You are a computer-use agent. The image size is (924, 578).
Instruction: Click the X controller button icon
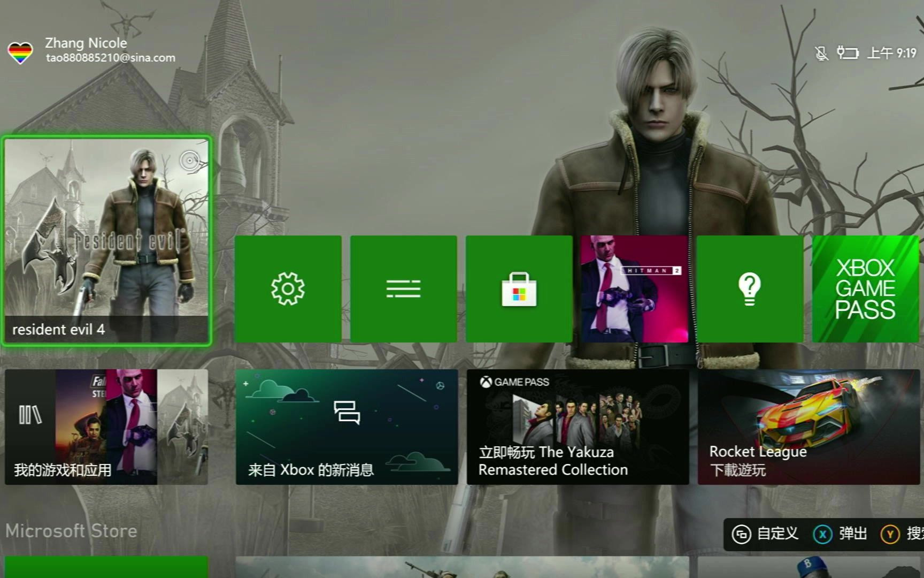[x=822, y=534]
